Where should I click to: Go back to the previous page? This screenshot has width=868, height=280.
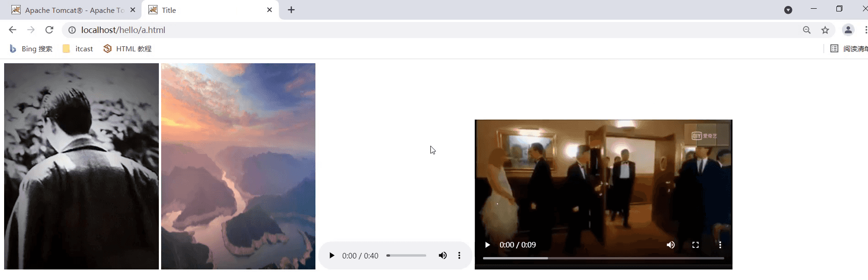(12, 30)
